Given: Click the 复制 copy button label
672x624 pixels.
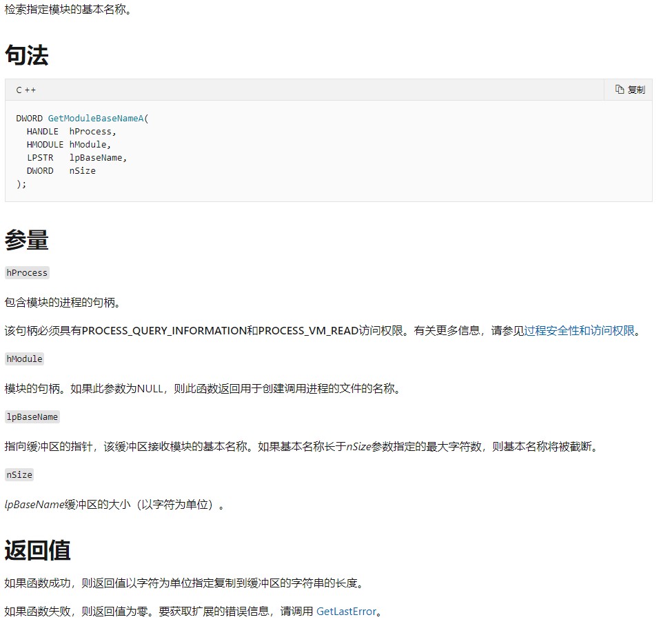Looking at the screenshot, I should pyautogui.click(x=636, y=90).
